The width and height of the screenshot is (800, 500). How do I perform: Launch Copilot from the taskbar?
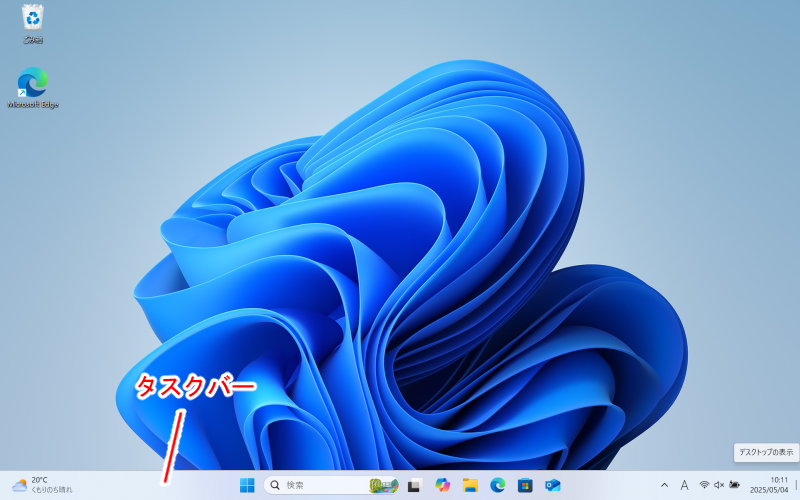click(x=442, y=485)
